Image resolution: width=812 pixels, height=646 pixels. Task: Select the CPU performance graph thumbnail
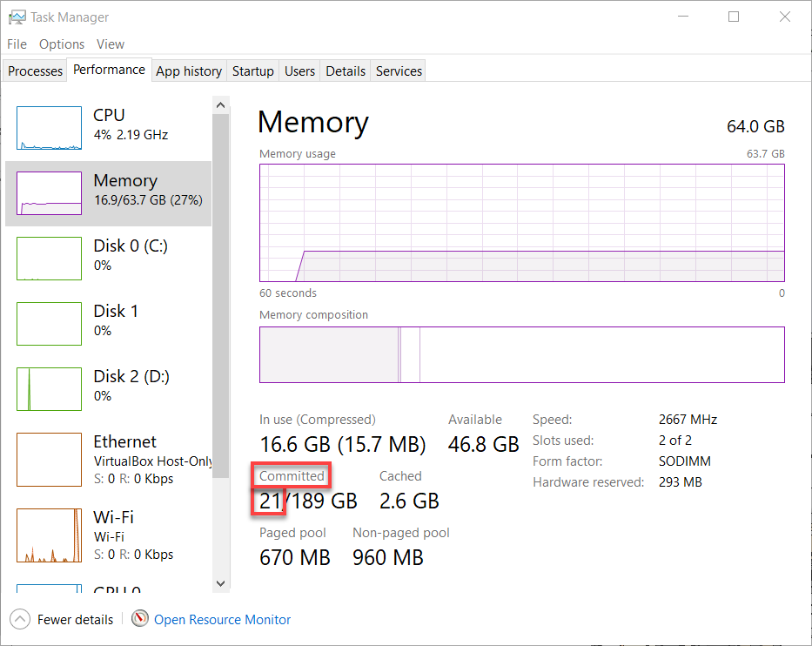49,128
